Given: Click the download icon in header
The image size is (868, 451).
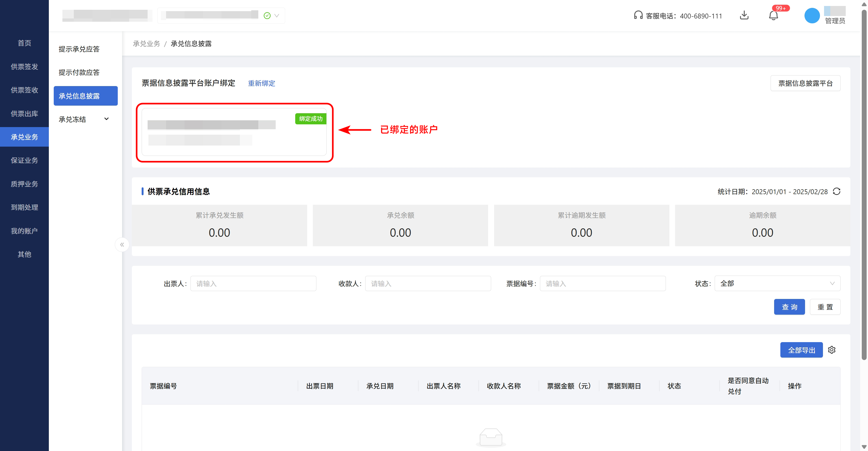Looking at the screenshot, I should tap(744, 15).
